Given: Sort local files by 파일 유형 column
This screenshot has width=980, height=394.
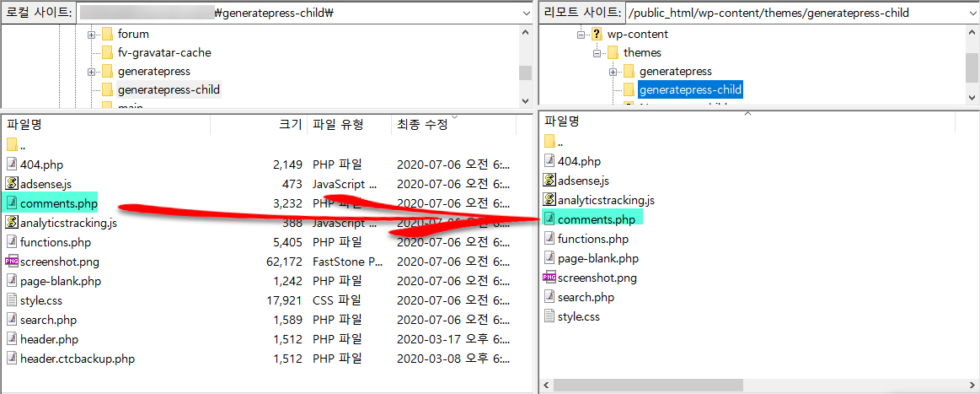Looking at the screenshot, I should pos(350,125).
